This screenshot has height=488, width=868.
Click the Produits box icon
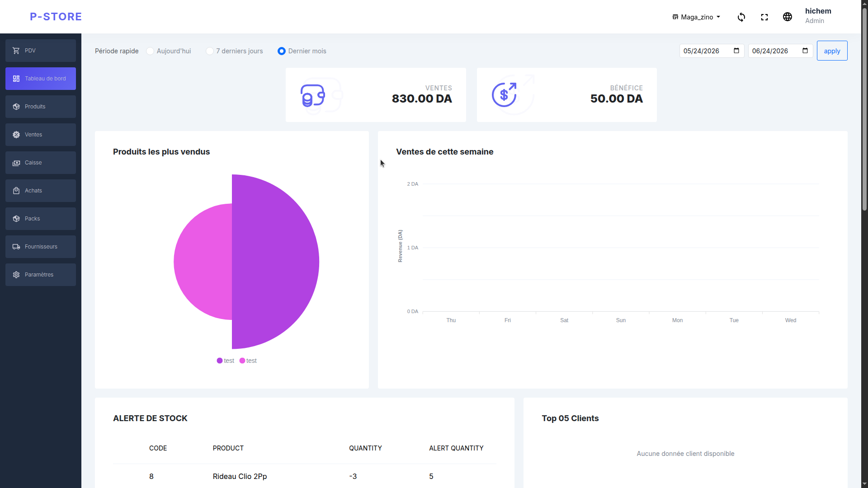pos(16,107)
